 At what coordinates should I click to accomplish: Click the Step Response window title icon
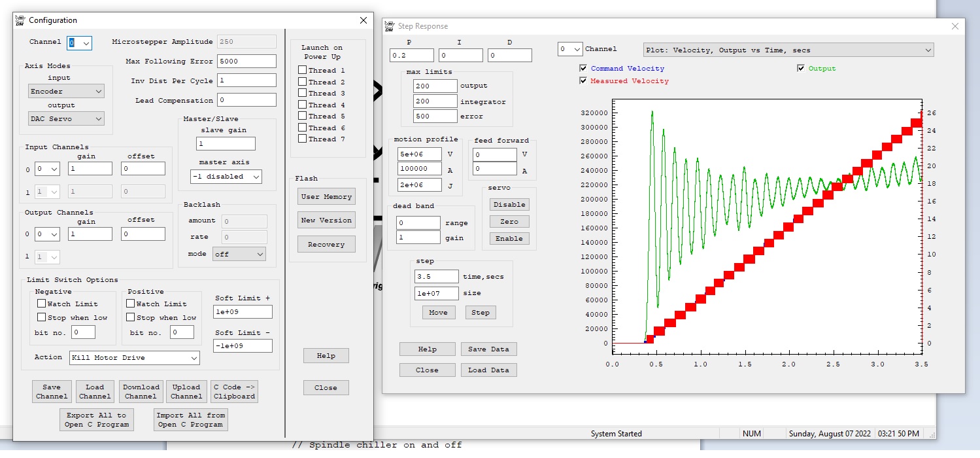pyautogui.click(x=390, y=26)
